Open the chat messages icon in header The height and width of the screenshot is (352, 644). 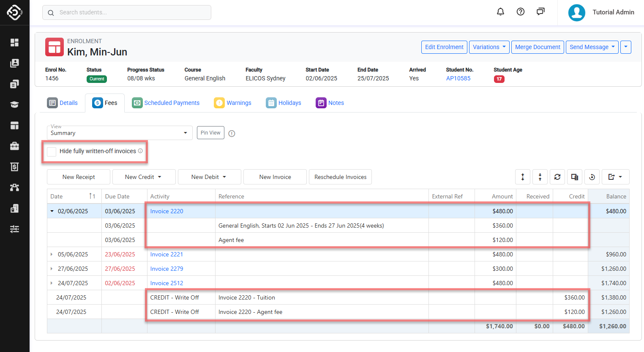(540, 12)
